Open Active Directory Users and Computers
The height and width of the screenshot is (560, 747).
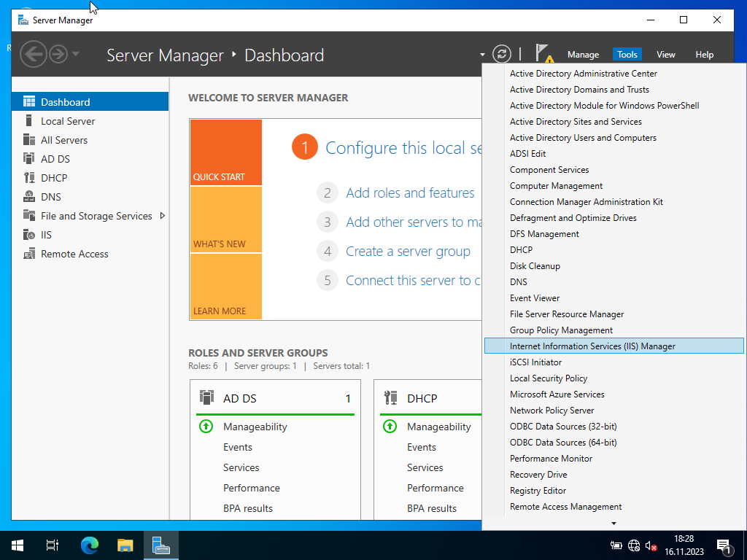(614, 138)
